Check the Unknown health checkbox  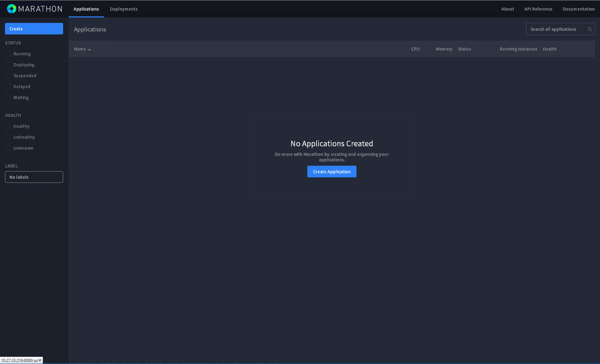[x=8, y=148]
